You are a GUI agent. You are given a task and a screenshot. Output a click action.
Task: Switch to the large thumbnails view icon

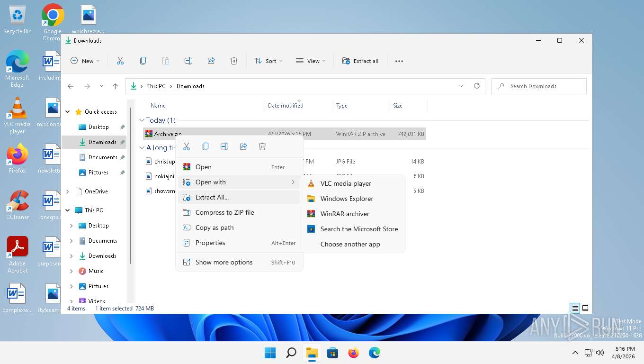pyautogui.click(x=585, y=308)
